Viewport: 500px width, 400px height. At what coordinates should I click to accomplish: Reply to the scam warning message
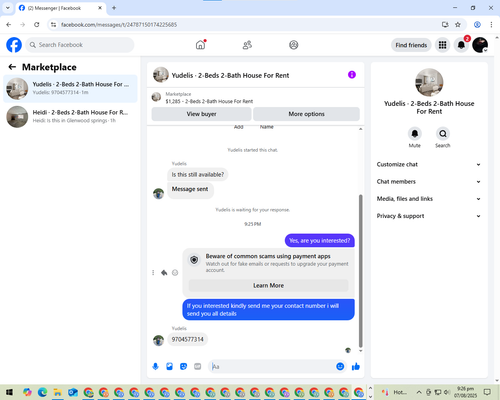tap(164, 273)
